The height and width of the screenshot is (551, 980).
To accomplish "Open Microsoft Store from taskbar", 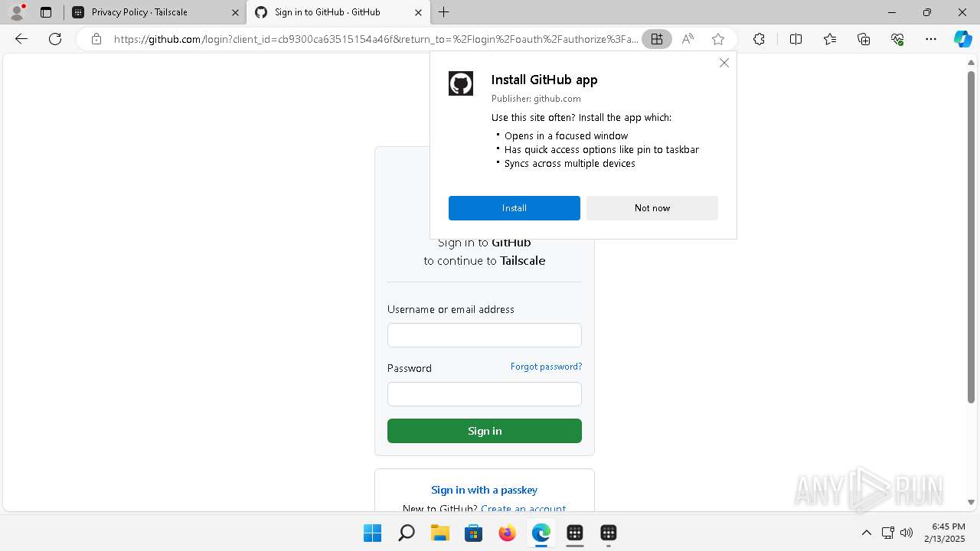I will coord(474,533).
